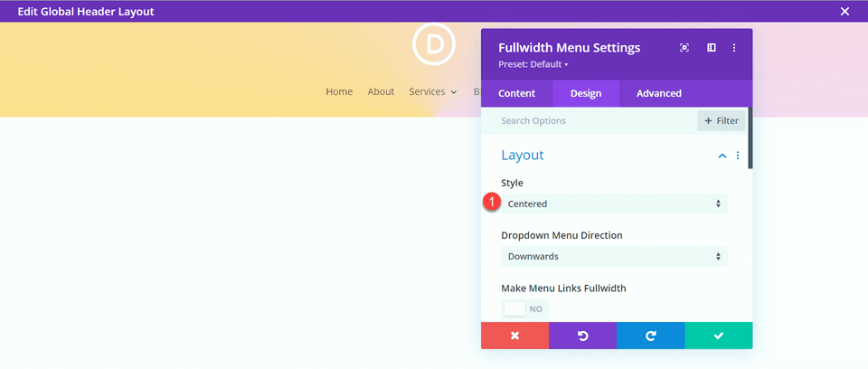Open the Services menu item in preview
The height and width of the screenshot is (369, 868).
click(x=433, y=92)
